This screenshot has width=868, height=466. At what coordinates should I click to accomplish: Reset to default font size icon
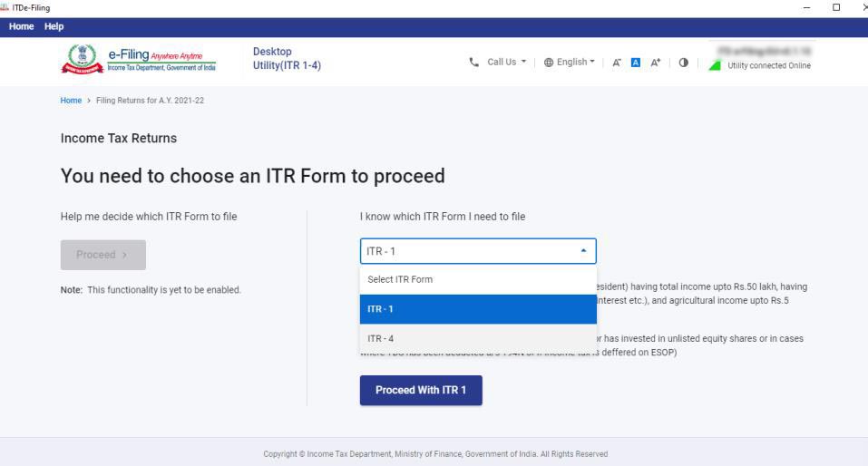[x=636, y=63]
